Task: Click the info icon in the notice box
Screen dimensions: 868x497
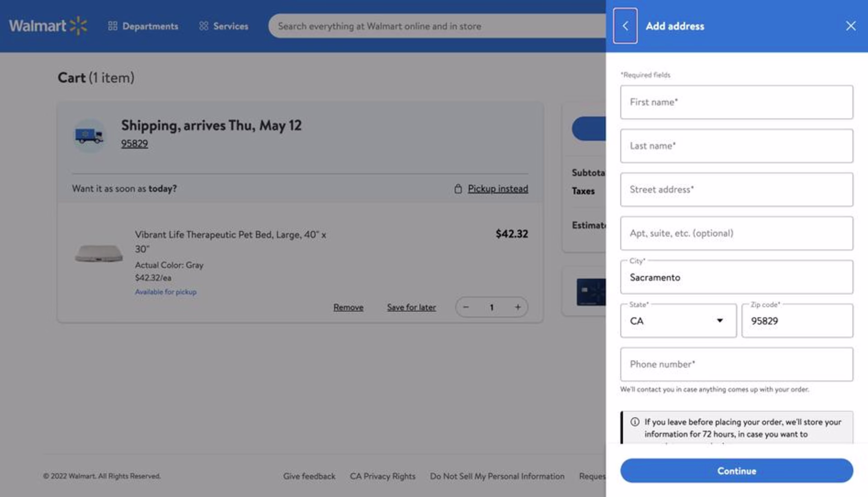Action: [635, 422]
